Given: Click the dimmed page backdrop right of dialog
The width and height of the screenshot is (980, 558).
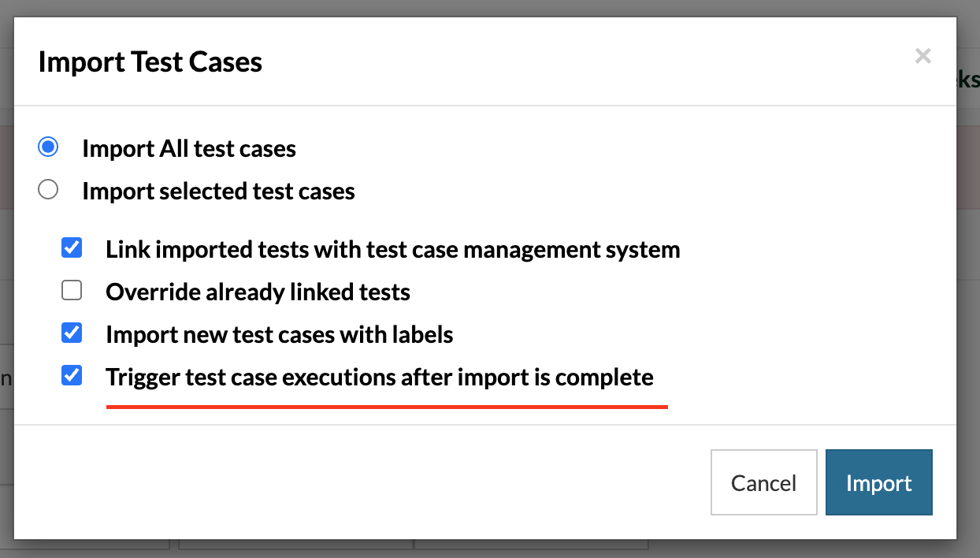Looking at the screenshot, I should point(969,315).
